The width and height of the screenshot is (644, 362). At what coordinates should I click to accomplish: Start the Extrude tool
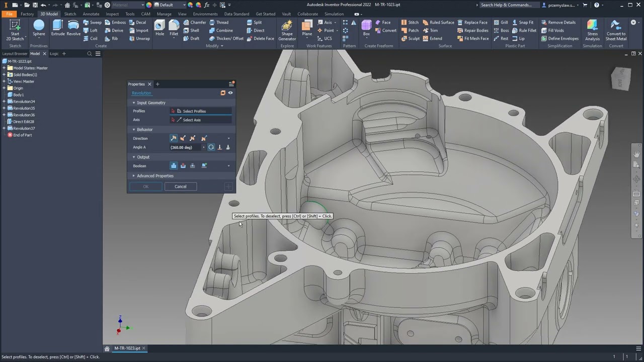tap(57, 28)
